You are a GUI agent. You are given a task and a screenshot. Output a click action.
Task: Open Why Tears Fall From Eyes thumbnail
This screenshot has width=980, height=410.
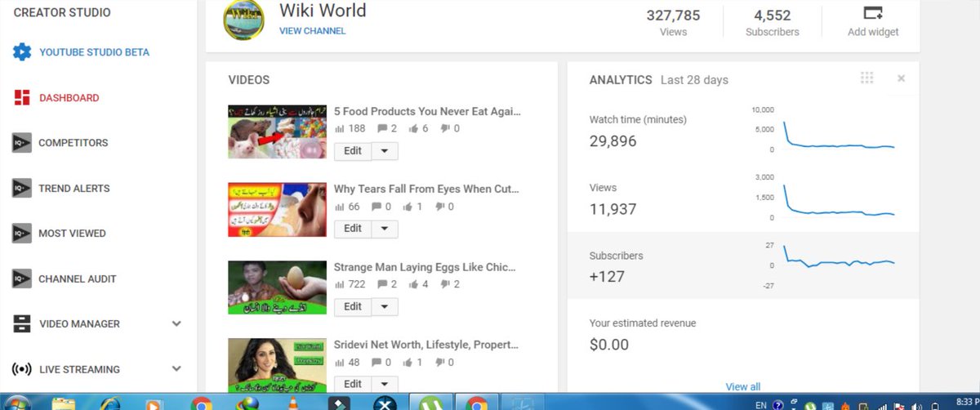coord(278,210)
